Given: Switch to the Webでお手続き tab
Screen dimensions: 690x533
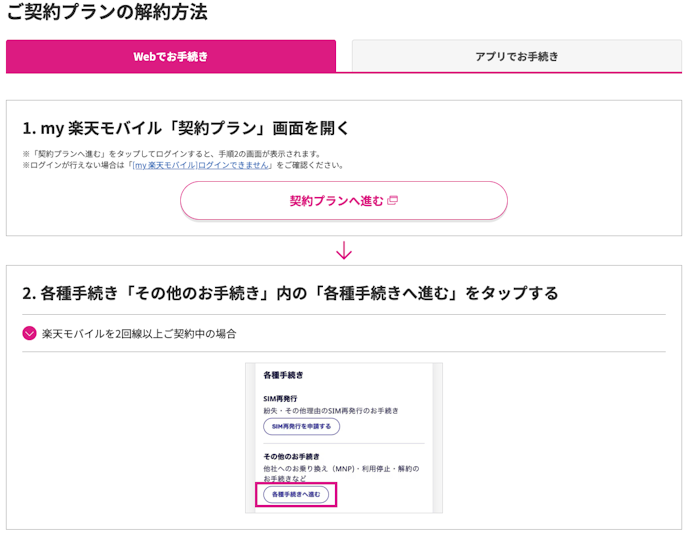Looking at the screenshot, I should pyautogui.click(x=171, y=56).
